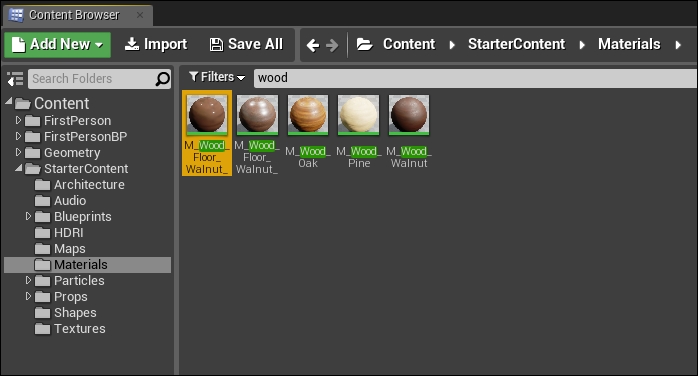Expand the Blueprints folder
698x376 pixels.
point(28,216)
